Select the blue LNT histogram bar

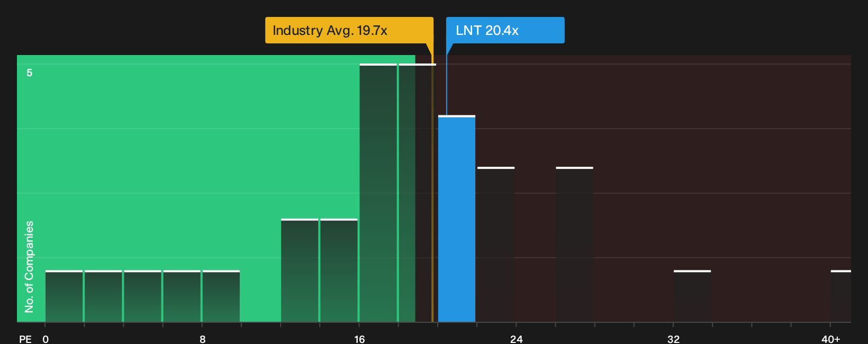coord(457,219)
